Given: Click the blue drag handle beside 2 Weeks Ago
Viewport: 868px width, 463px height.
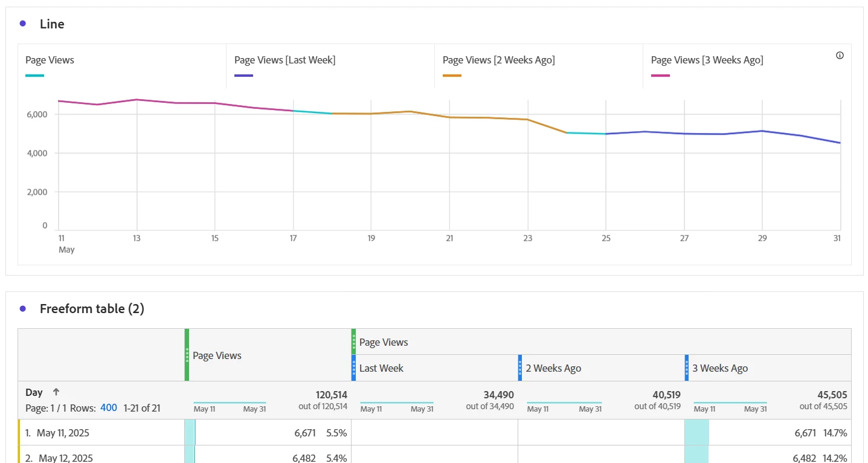Looking at the screenshot, I should pos(520,367).
